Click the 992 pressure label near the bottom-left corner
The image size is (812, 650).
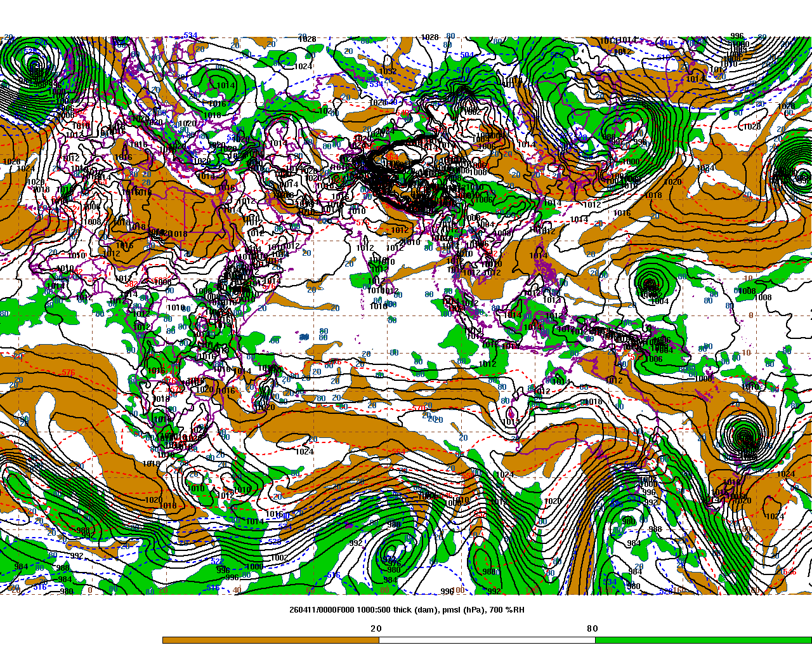[77, 555]
